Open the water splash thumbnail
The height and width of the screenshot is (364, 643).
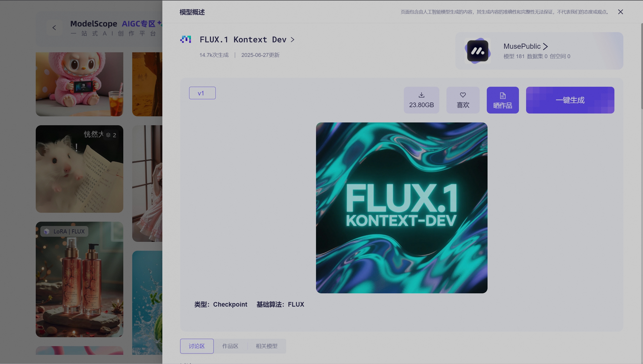(147, 303)
